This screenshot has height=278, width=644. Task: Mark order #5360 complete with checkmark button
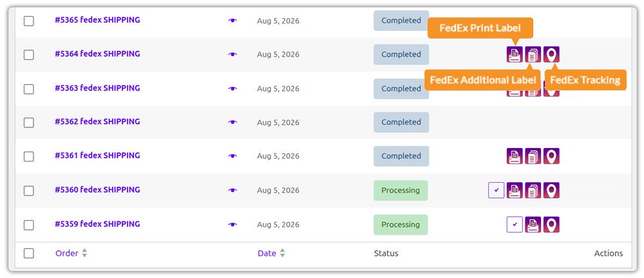tap(496, 190)
